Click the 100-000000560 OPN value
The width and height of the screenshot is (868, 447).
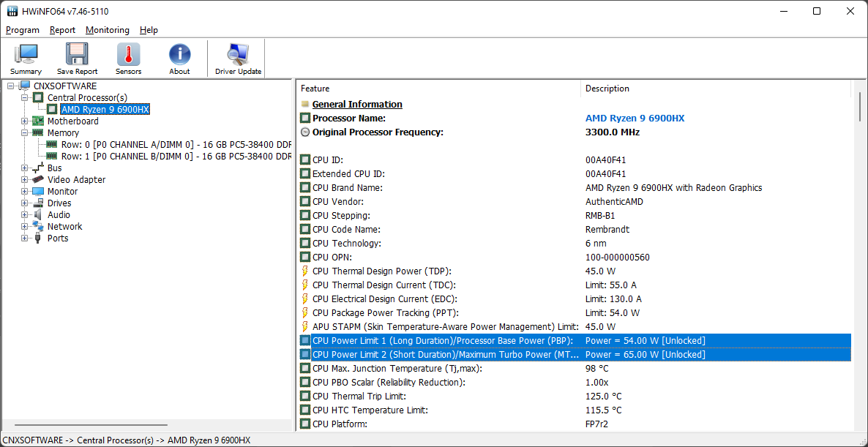[618, 258]
